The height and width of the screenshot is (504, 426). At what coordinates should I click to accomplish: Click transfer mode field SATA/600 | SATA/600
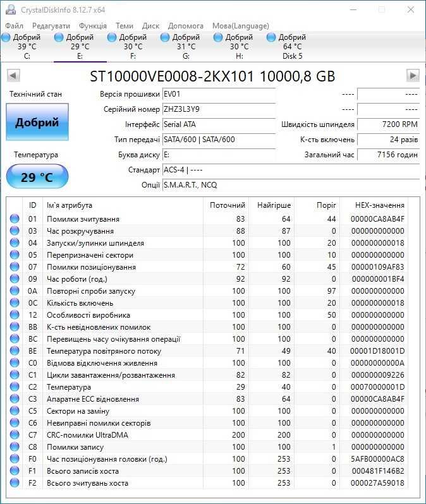click(x=219, y=140)
